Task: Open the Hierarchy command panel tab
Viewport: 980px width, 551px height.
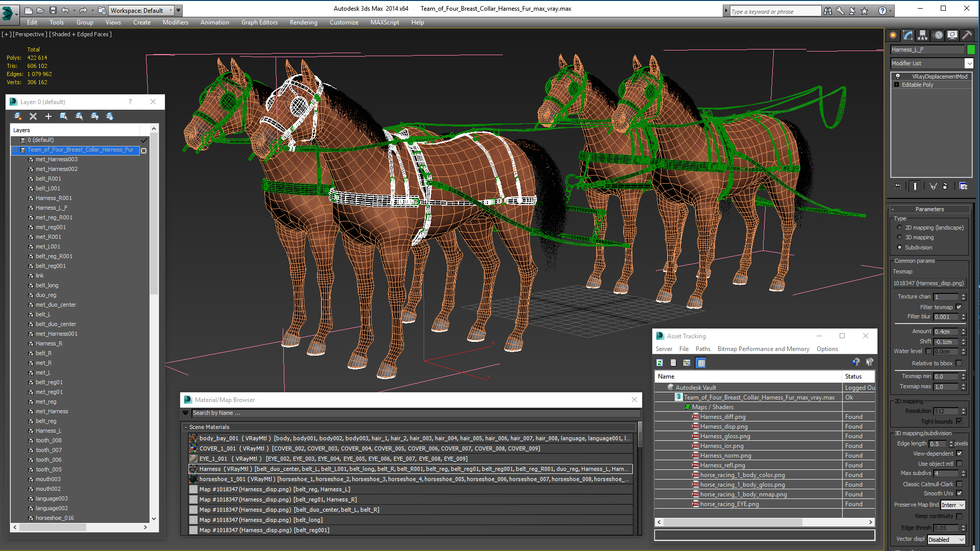Action: pyautogui.click(x=922, y=35)
